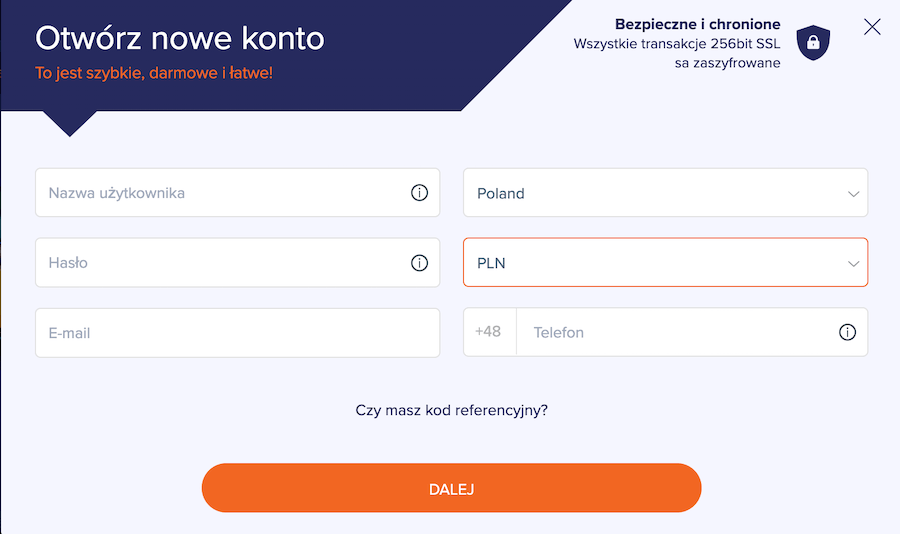Click the +48 phone prefix box
The height and width of the screenshot is (534, 900).
click(490, 332)
